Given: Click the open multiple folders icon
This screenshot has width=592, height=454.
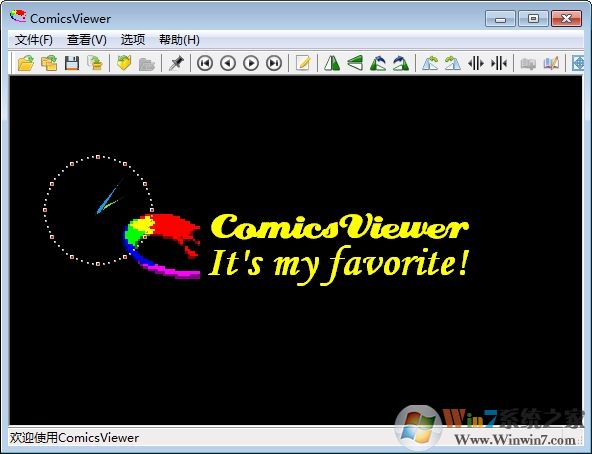Looking at the screenshot, I should point(49,63).
